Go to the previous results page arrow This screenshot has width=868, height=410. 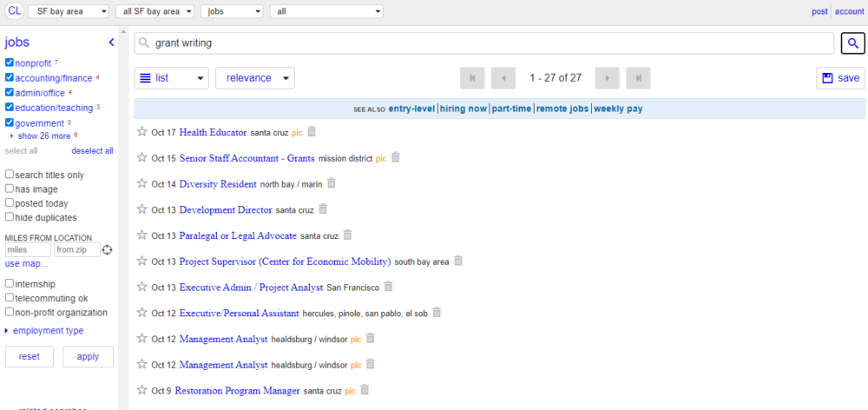(x=503, y=78)
